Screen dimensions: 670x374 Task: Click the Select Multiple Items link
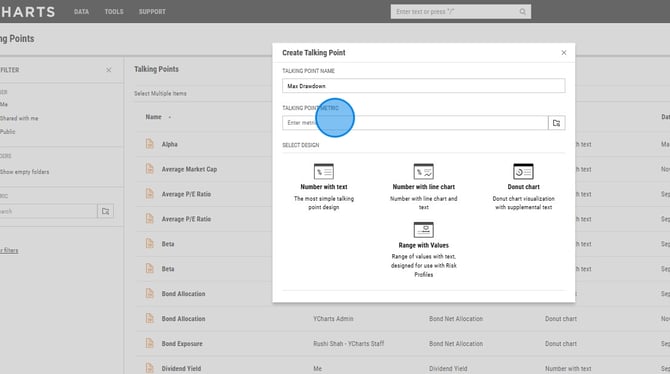point(160,93)
